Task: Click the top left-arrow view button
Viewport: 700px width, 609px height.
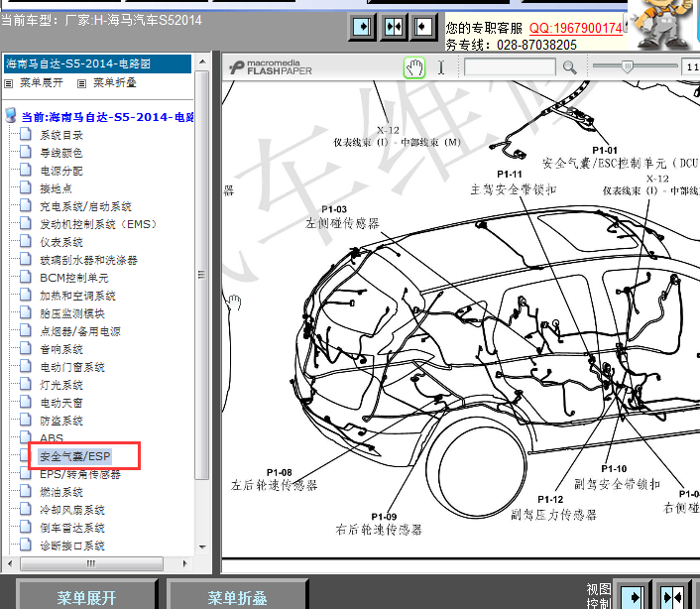Action: [423, 27]
